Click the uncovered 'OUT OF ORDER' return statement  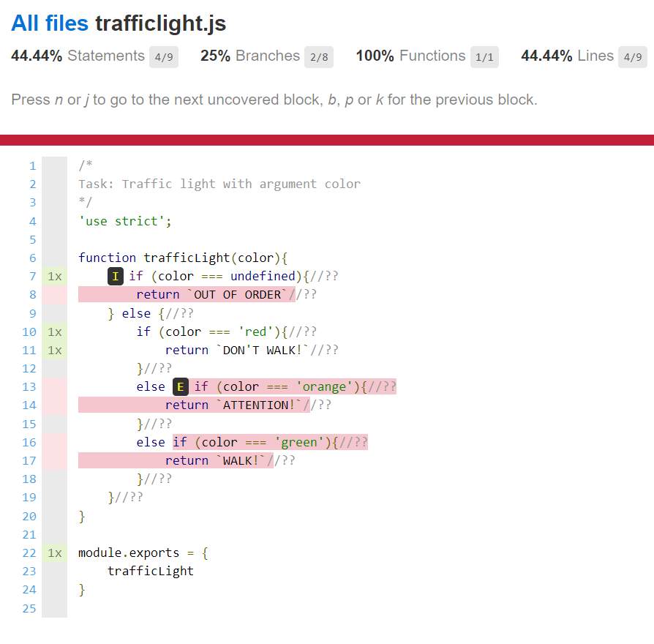pyautogui.click(x=212, y=295)
